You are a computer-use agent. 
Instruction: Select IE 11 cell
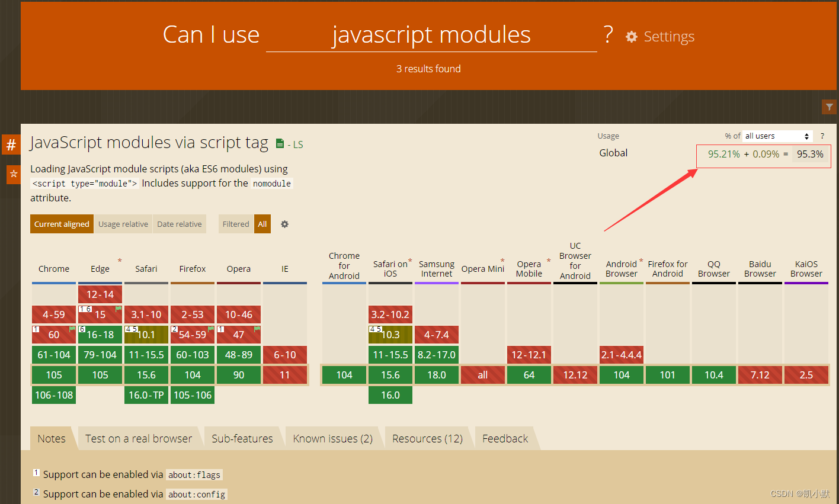click(x=285, y=375)
